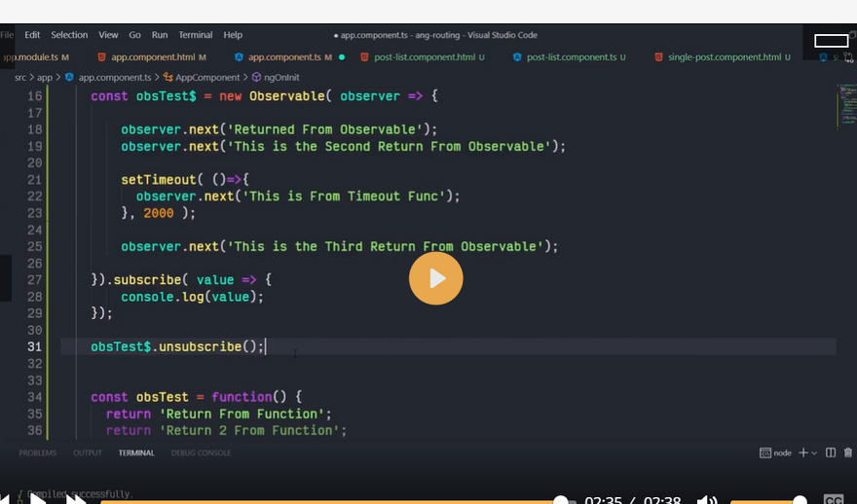Open the Output panel tab
Screen dimensions: 857x504
(88, 452)
